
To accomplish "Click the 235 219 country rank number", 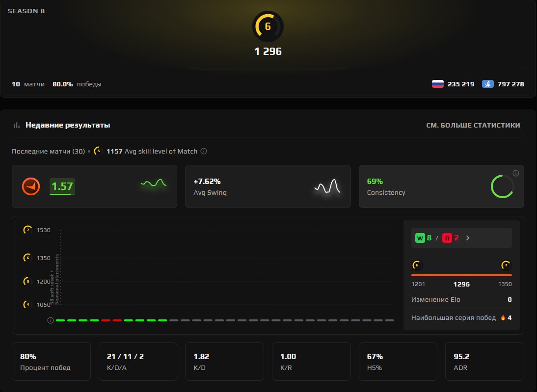I will (x=461, y=84).
